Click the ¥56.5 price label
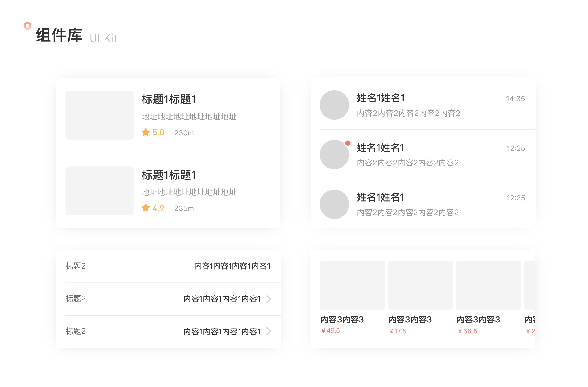Viewport: 588px width, 387px height. [467, 331]
